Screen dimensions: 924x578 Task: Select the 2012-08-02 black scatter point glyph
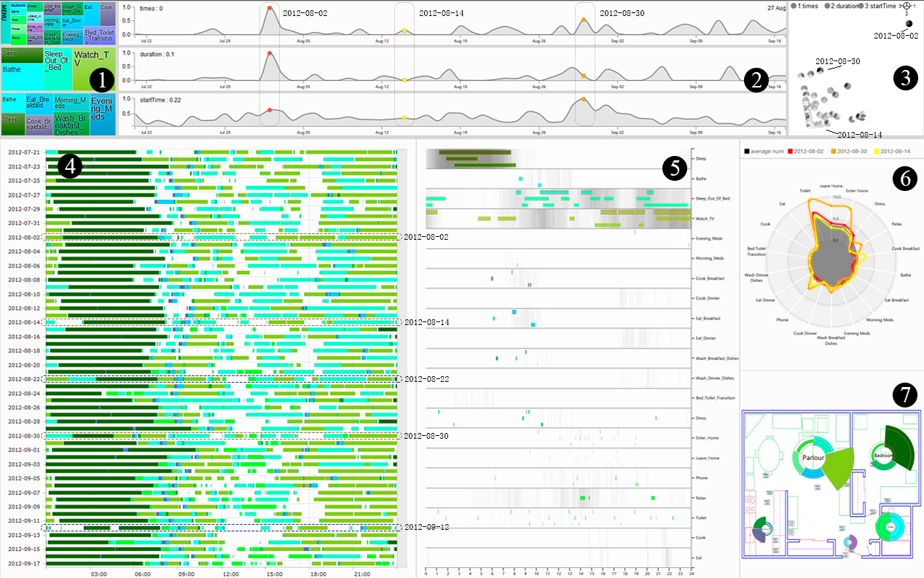pyautogui.click(x=908, y=23)
